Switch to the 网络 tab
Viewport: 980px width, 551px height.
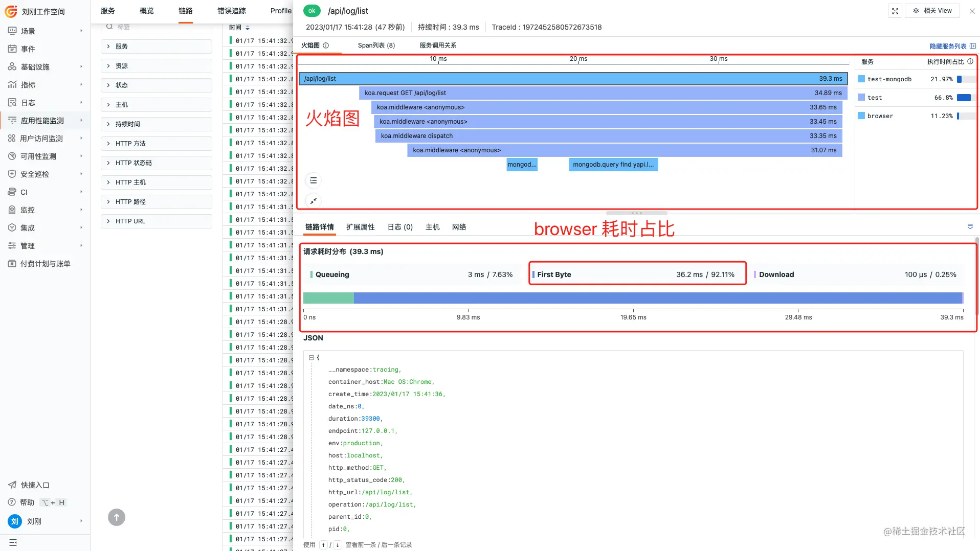(x=459, y=227)
